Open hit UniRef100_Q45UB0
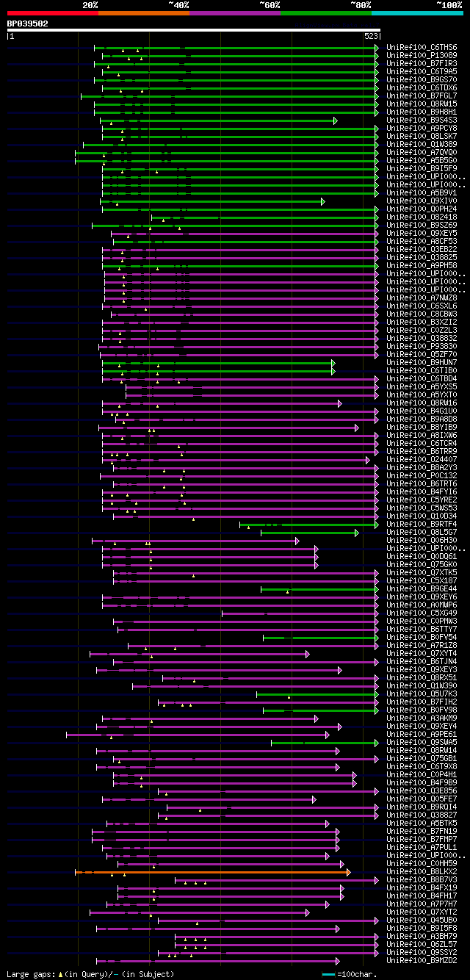The height and width of the screenshot is (980, 470). 422,920
